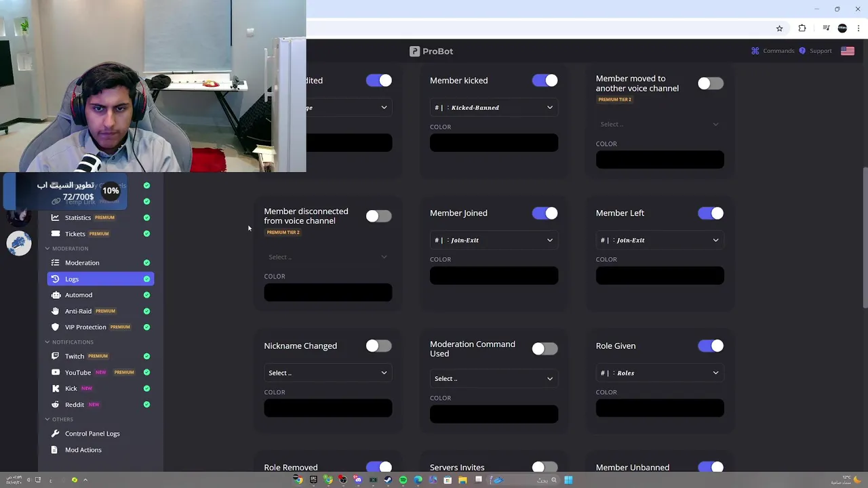Enable Nickname Changed logging toggle

click(378, 346)
